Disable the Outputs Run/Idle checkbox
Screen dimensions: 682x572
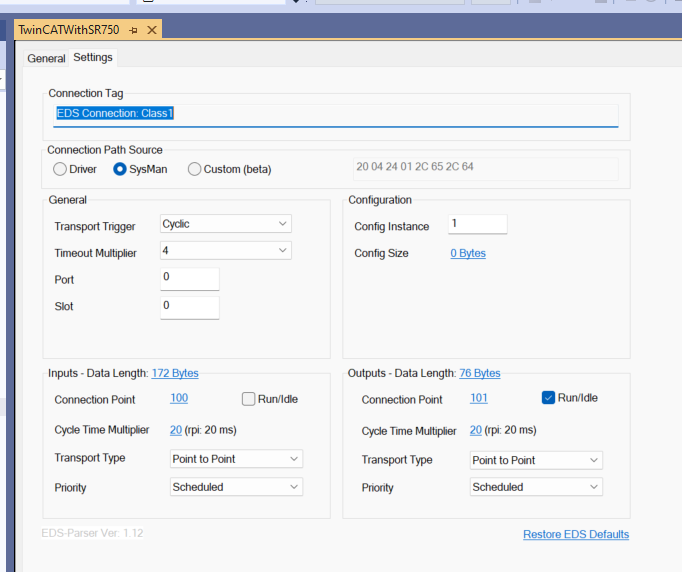[x=548, y=398]
